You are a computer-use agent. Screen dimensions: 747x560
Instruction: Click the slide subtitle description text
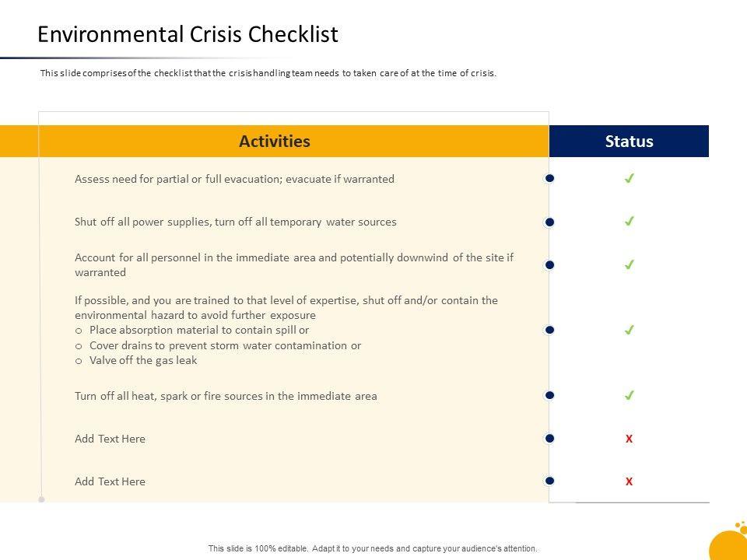268,73
